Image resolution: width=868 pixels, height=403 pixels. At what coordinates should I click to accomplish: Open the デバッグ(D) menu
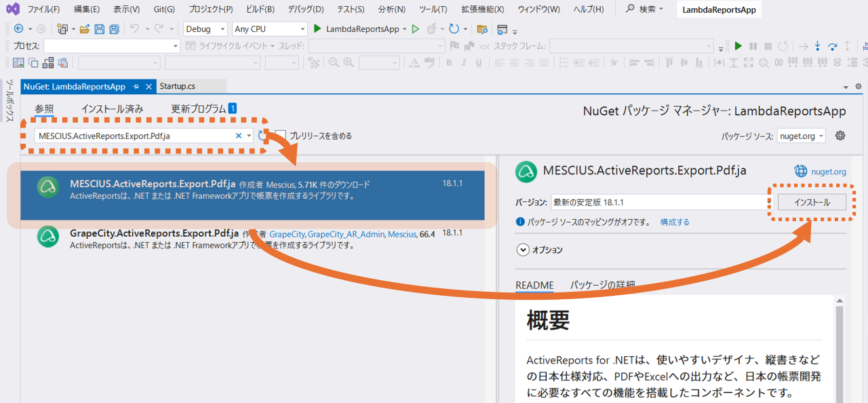(x=305, y=9)
